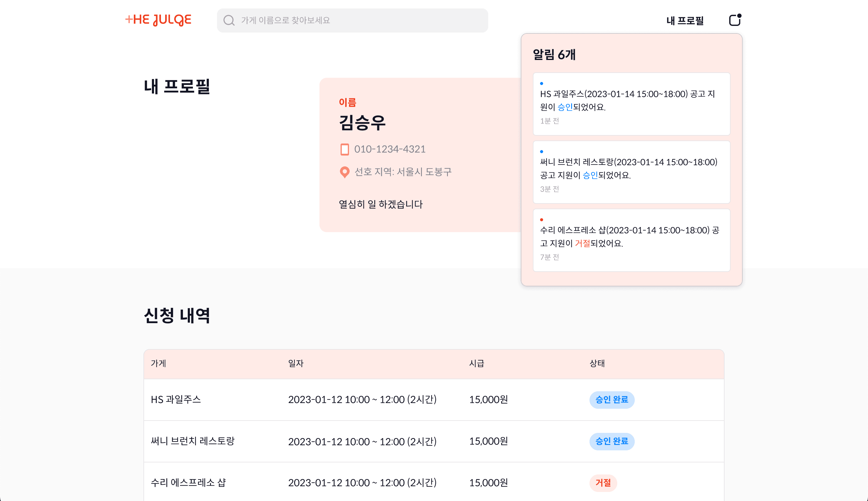Click 거절 badge for 수리 에스프레소 샵

pos(603,483)
